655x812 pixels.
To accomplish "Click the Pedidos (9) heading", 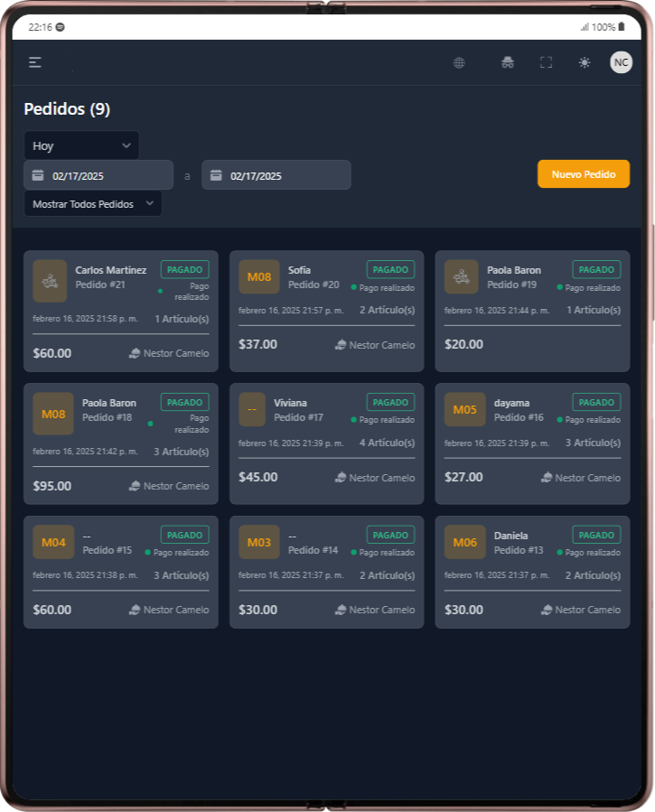I will pyautogui.click(x=67, y=108).
